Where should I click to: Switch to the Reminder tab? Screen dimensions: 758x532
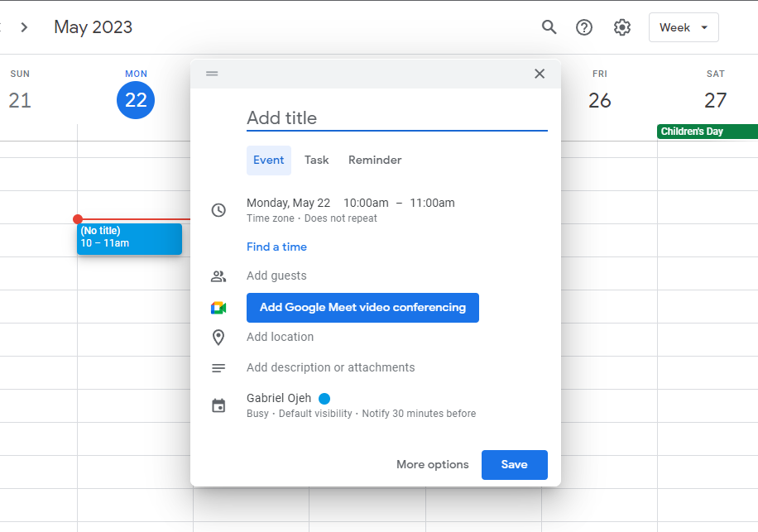click(x=375, y=160)
